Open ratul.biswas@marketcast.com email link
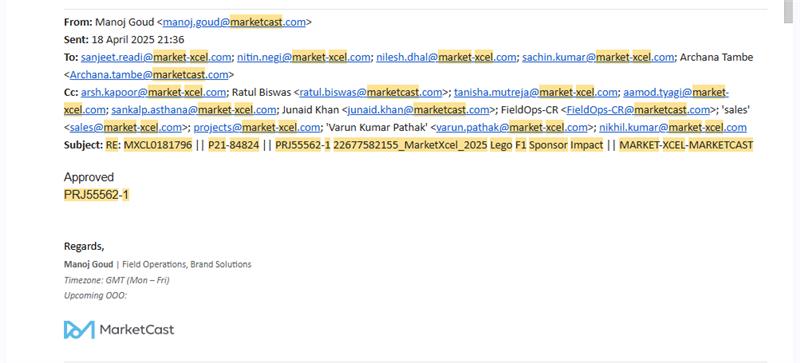 pos(371,92)
